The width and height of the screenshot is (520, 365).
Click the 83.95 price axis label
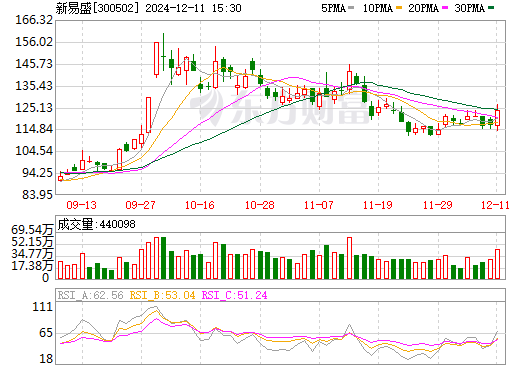pyautogui.click(x=37, y=194)
